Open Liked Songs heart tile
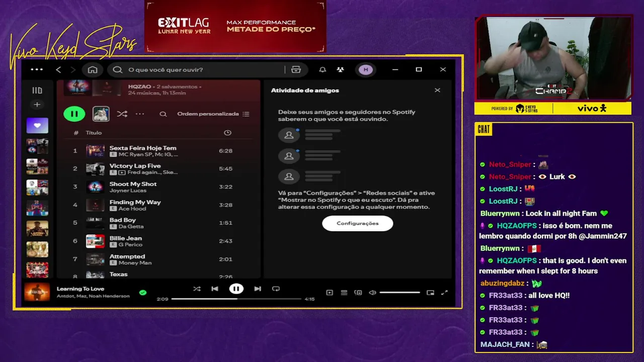Screen dimensions: 644x362 [x=37, y=126]
